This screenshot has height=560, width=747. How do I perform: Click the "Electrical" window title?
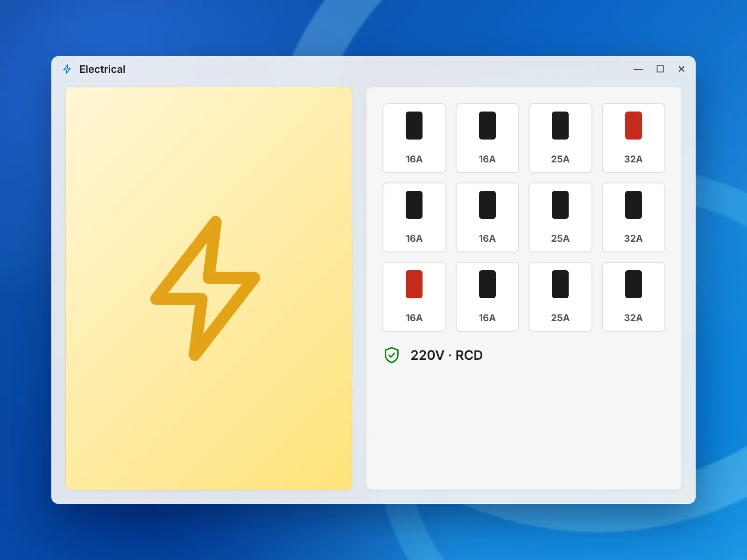[102, 69]
